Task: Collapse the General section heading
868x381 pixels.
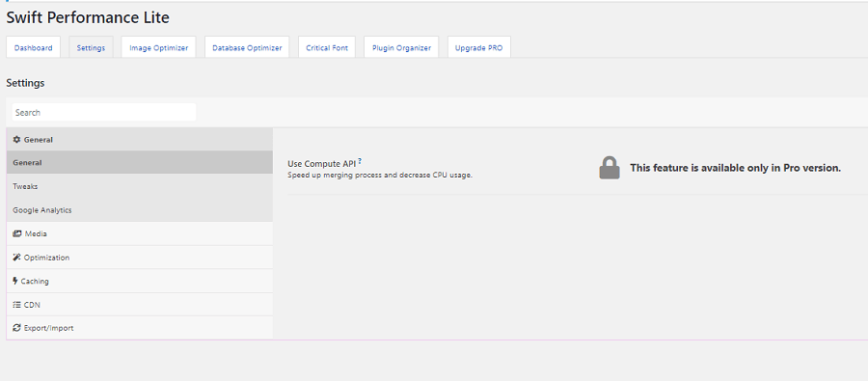Action: coord(140,140)
